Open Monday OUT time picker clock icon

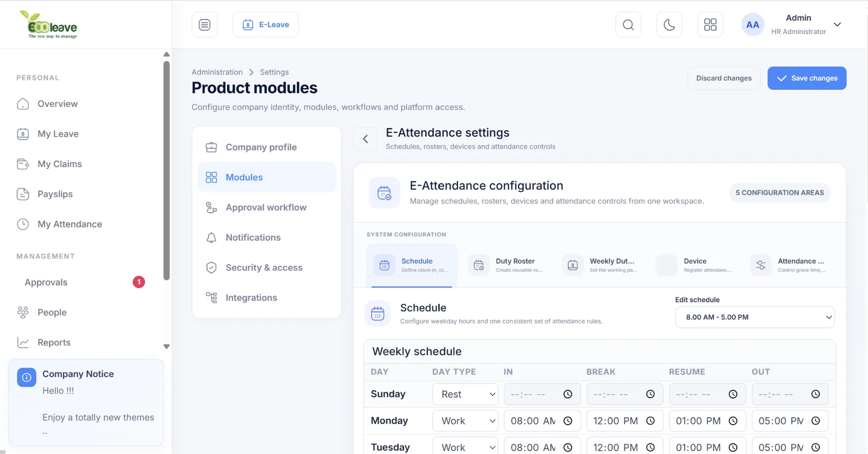pyautogui.click(x=815, y=421)
